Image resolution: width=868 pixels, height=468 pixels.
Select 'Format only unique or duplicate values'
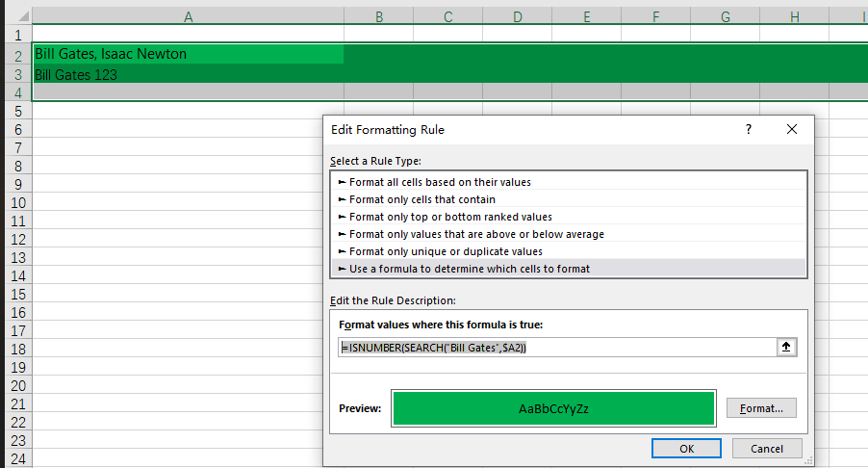pyautogui.click(x=569, y=251)
